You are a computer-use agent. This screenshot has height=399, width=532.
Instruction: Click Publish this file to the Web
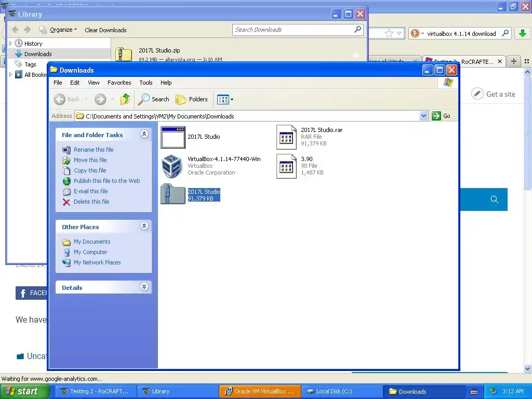pos(107,181)
